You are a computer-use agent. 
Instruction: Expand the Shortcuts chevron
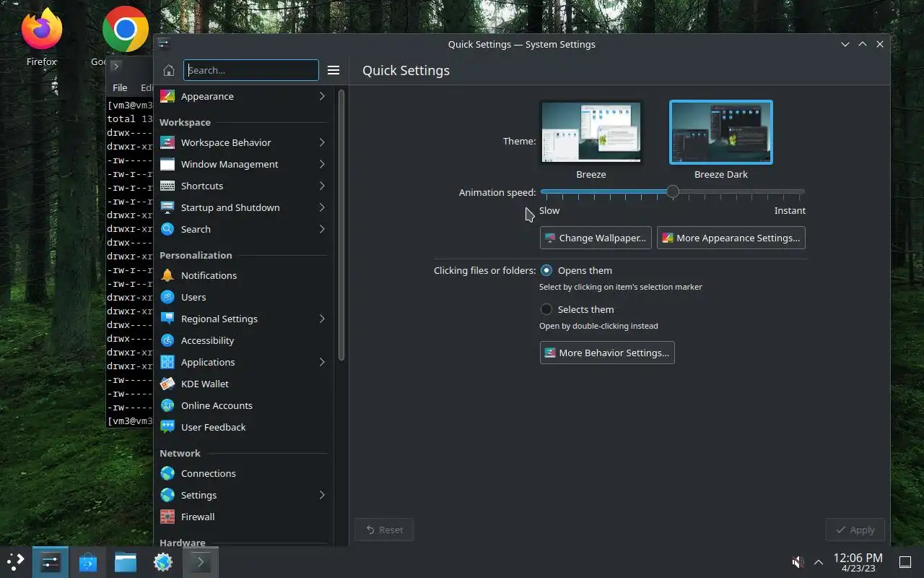322,186
